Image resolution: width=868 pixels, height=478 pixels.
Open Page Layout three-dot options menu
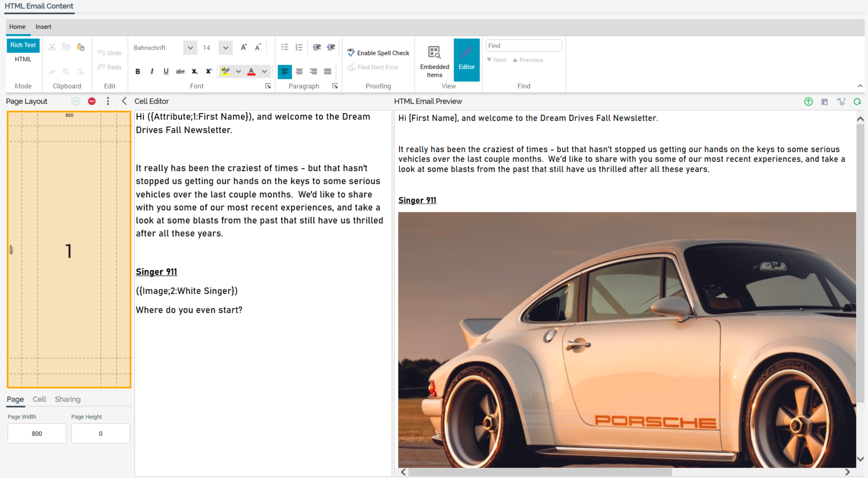[108, 101]
